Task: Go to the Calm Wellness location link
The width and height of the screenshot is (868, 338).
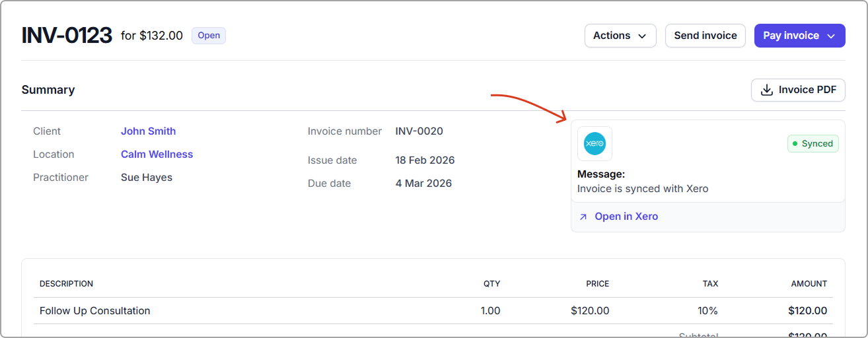Action: 157,154
